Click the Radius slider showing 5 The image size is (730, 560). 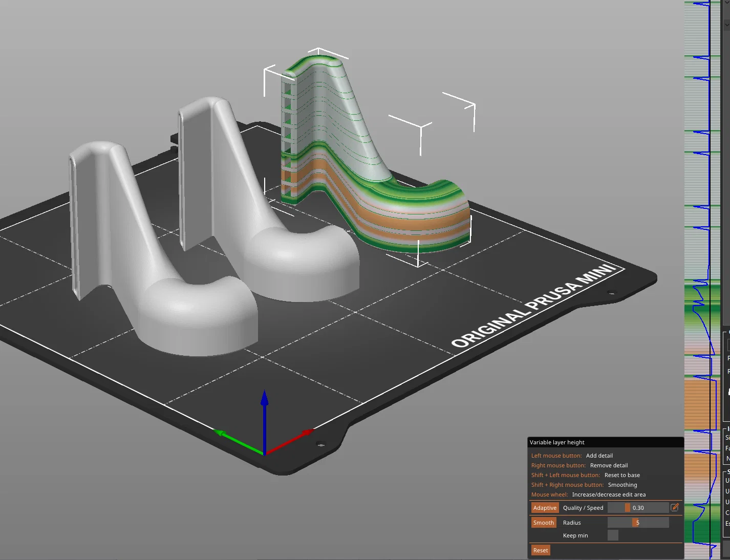(x=638, y=523)
